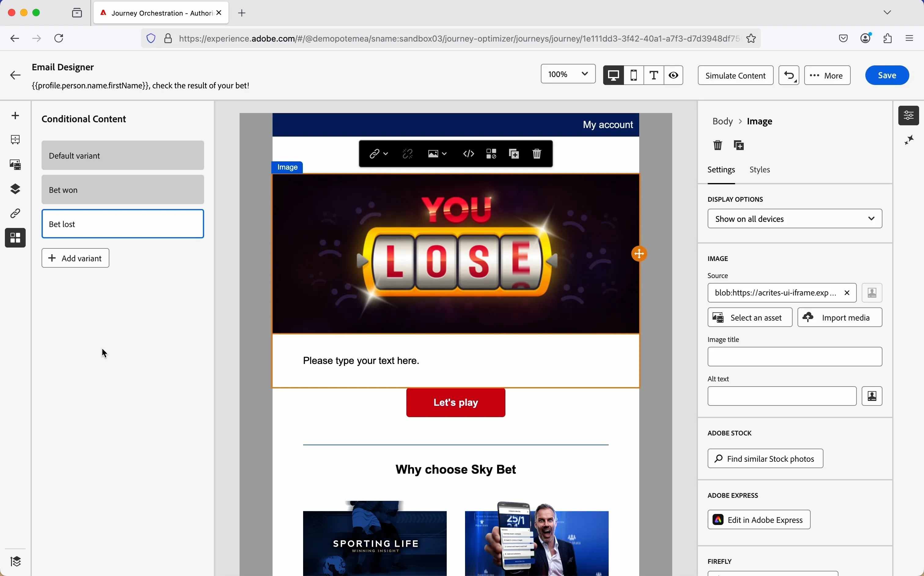Clear the image Source field
Image resolution: width=924 pixels, height=576 pixels.
coord(847,293)
